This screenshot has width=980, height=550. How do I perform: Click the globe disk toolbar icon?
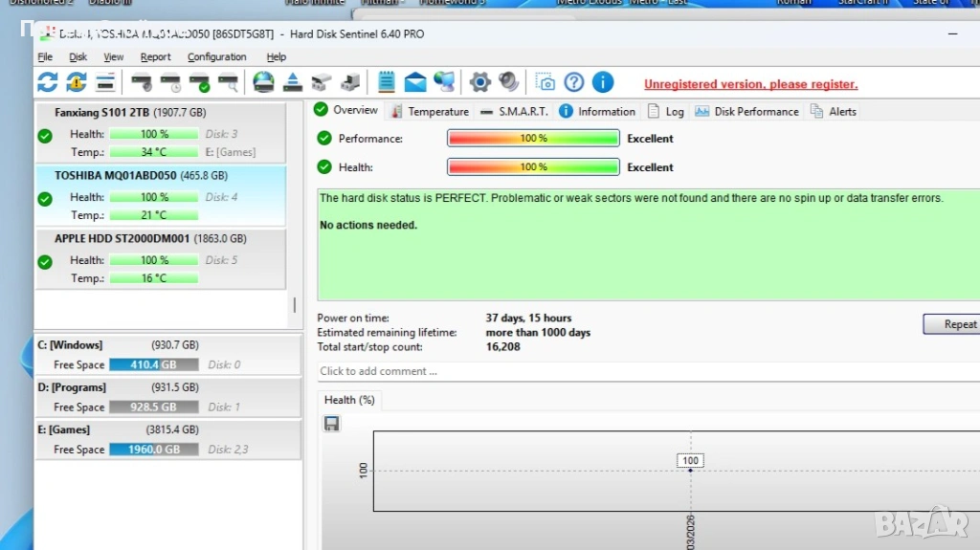pyautogui.click(x=263, y=82)
